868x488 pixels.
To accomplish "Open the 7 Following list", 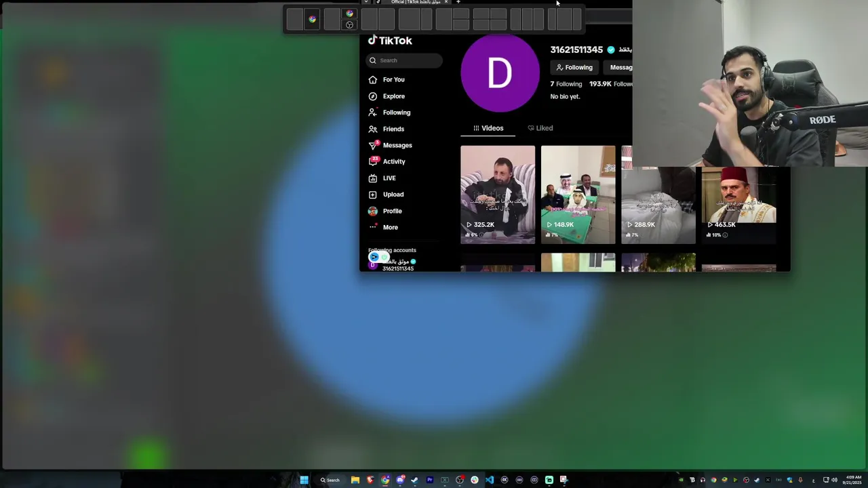I will click(566, 84).
